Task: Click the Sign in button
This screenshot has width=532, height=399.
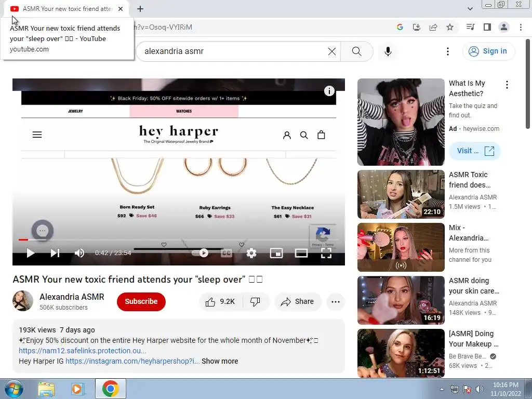Action: coord(488,51)
